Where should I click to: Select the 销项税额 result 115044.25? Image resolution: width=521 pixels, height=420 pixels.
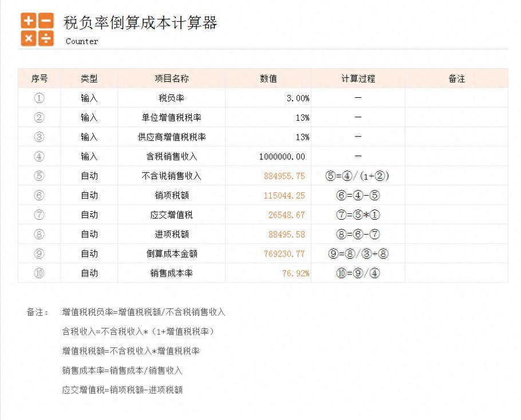284,196
